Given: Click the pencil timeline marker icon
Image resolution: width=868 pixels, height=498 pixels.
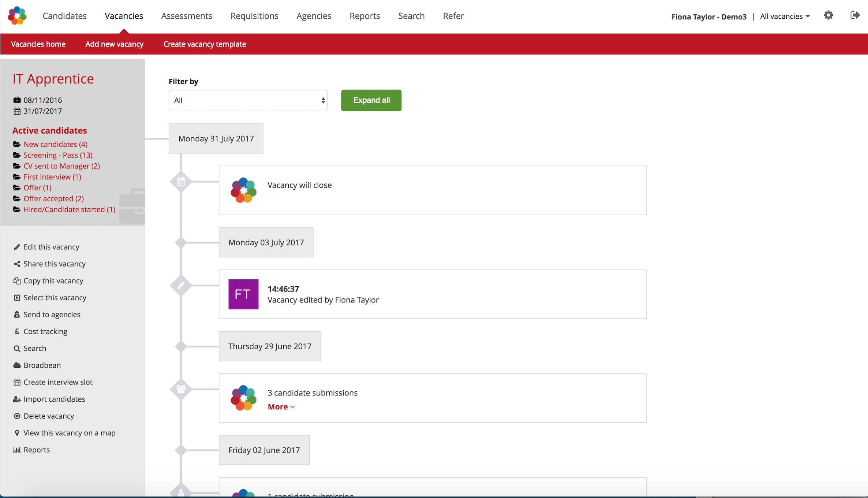Looking at the screenshot, I should click(x=181, y=285).
